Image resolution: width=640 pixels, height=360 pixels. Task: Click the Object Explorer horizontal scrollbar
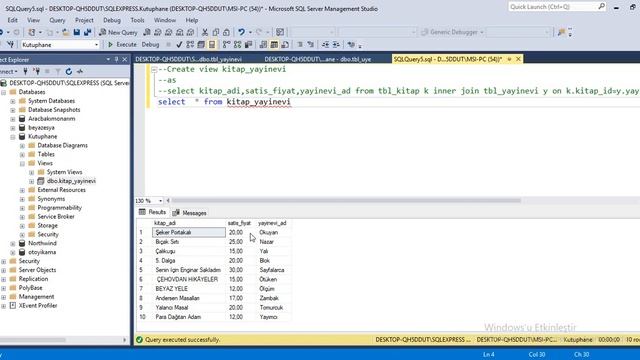[33, 340]
